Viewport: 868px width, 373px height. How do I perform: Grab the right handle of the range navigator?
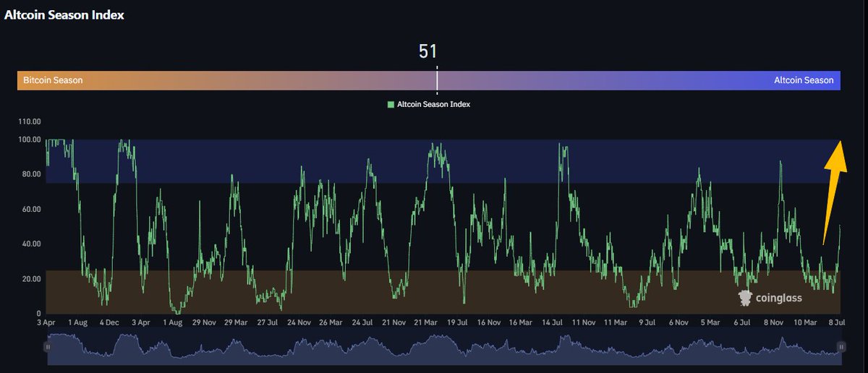pyautogui.click(x=841, y=347)
